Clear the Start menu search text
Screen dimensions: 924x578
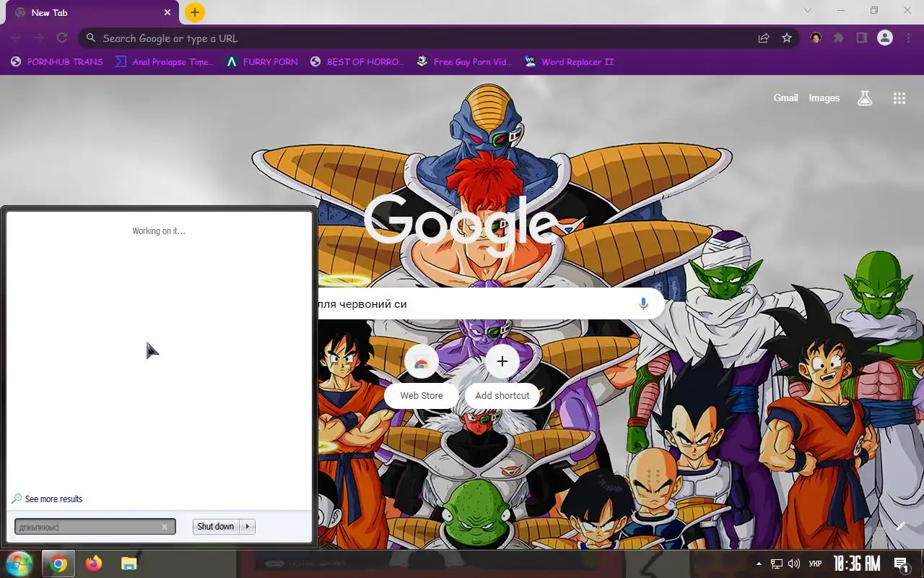(165, 527)
